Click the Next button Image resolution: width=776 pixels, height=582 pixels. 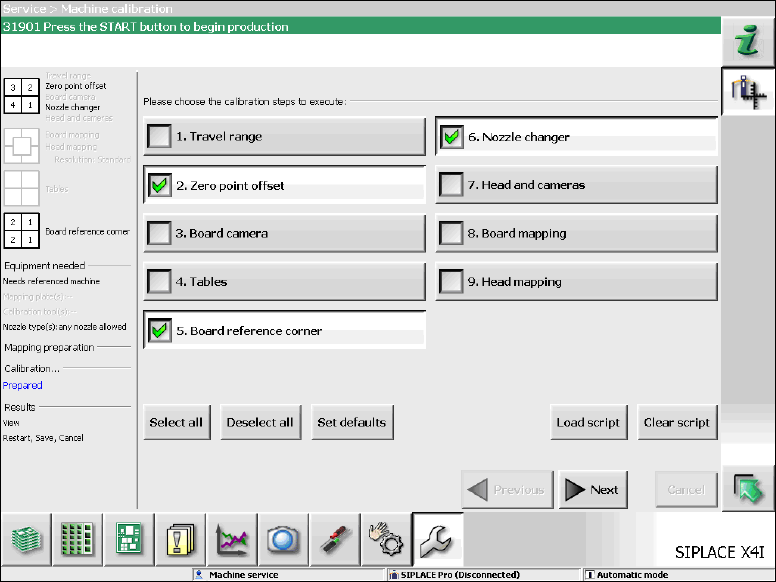click(593, 489)
